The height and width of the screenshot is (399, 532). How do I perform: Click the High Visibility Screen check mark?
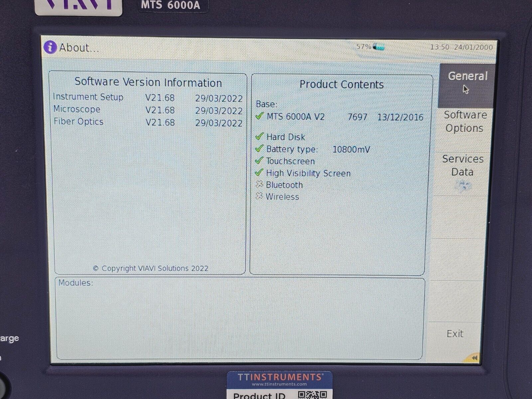(259, 173)
